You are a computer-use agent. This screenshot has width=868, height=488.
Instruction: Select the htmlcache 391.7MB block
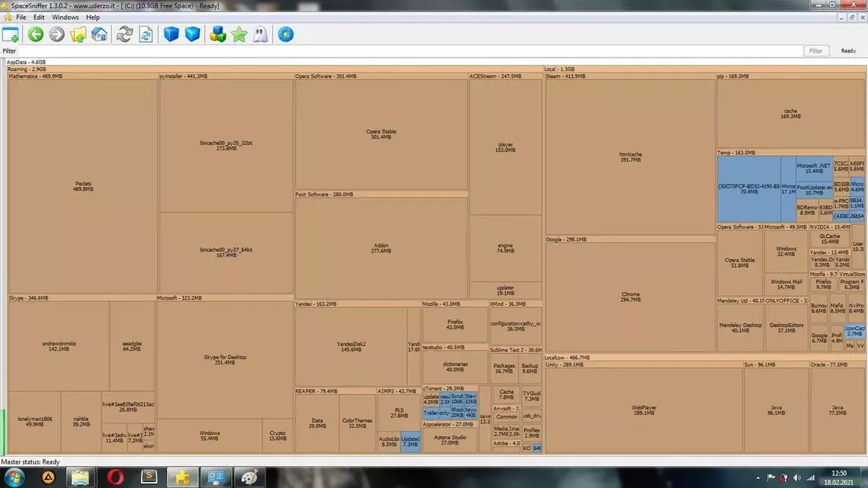click(630, 157)
